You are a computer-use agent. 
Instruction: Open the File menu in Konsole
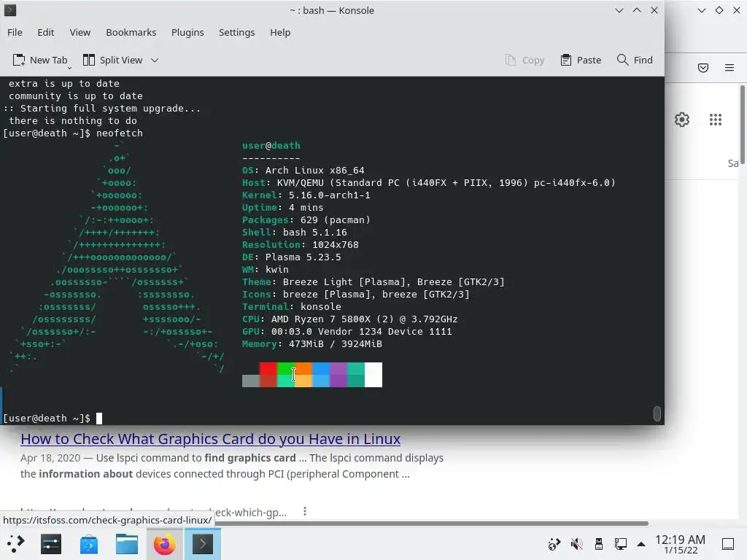15,32
